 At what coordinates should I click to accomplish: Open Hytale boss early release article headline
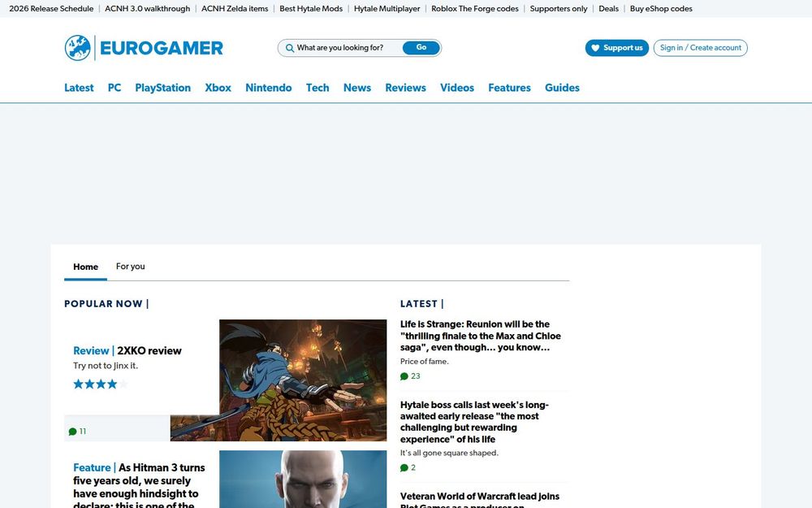point(474,422)
